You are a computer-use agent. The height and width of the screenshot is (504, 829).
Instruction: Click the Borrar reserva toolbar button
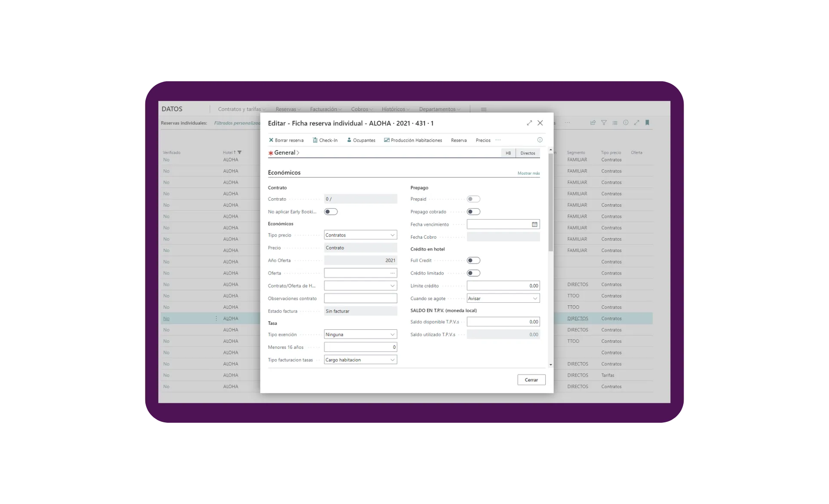coord(286,141)
